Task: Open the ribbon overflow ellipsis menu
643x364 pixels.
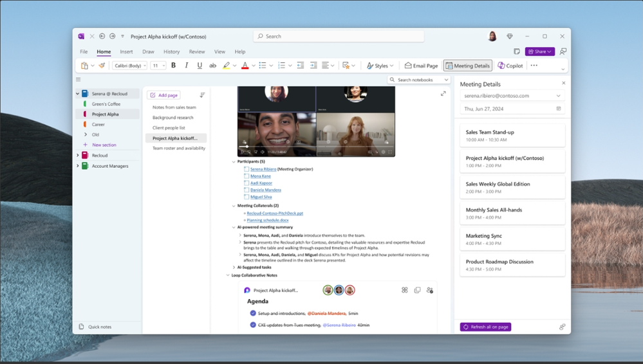Action: click(534, 65)
